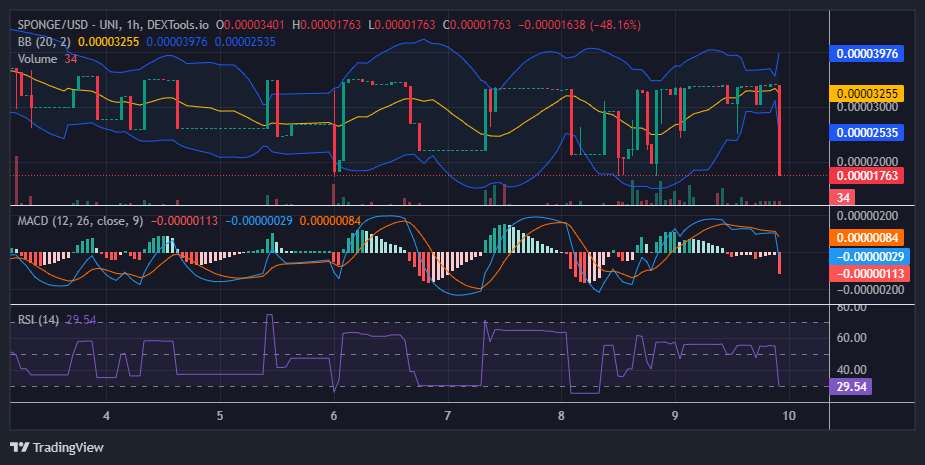Click the 60.00 RSI axis label
Screen dimensions: 925x465
[852, 338]
